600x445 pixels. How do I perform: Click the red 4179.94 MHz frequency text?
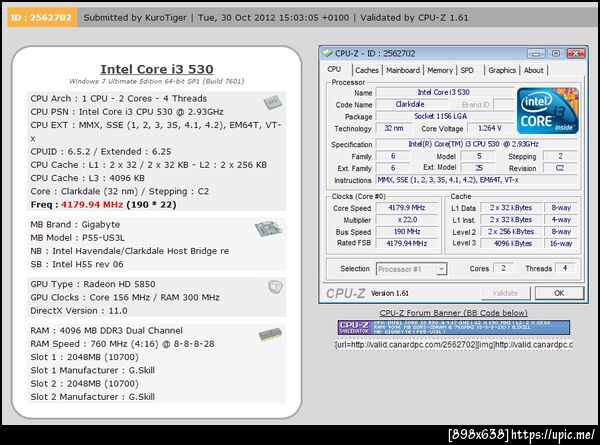(x=92, y=205)
